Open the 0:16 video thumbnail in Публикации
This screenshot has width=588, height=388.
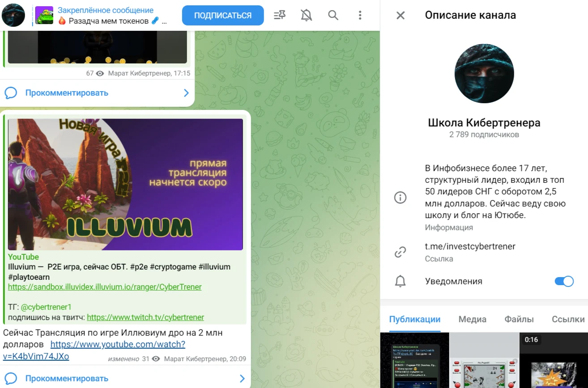point(554,360)
